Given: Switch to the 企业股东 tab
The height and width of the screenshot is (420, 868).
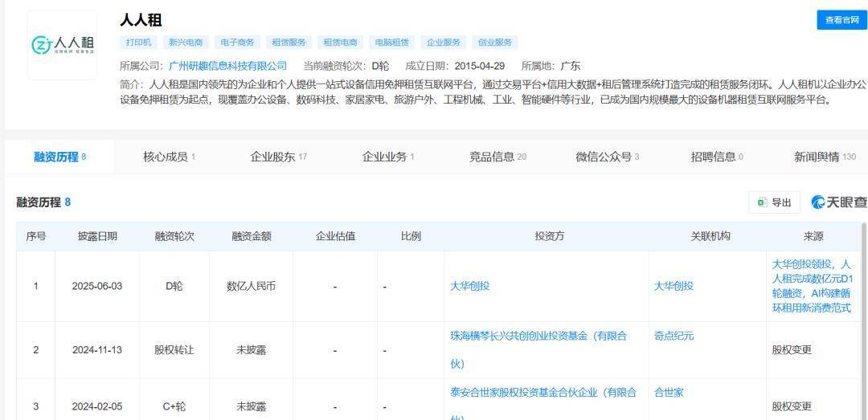Looking at the screenshot, I should pos(278,157).
